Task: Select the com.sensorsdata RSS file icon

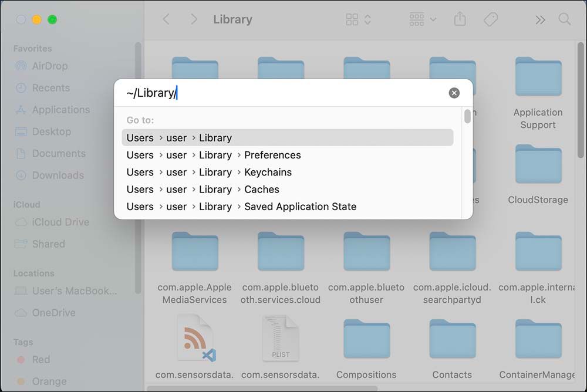Action: click(x=195, y=338)
